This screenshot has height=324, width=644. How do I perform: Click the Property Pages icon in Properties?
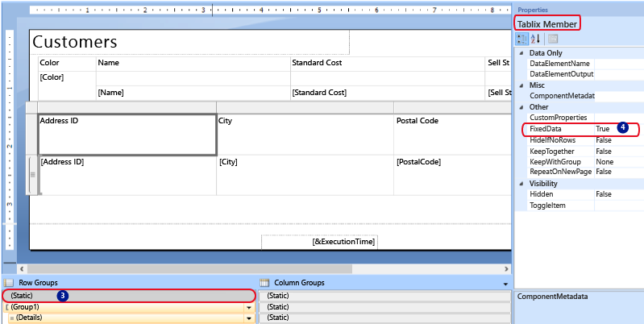tap(553, 39)
